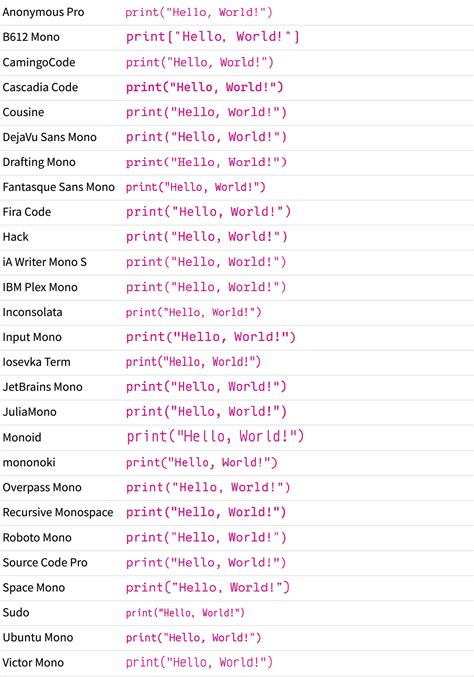
Task: Click the "Source Code Pro" font label
Action: point(45,563)
